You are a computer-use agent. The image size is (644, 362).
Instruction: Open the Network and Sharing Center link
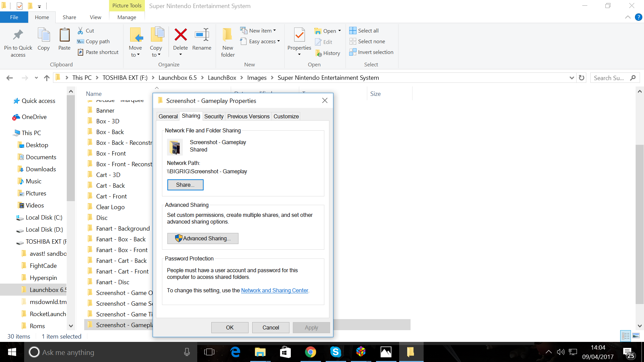tap(274, 290)
